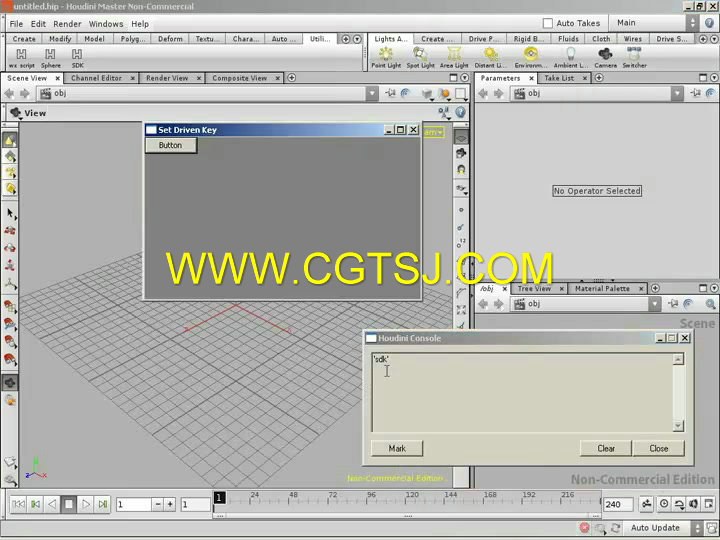Click the SDK shelf tool
This screenshot has height=540, width=720.
(78, 58)
